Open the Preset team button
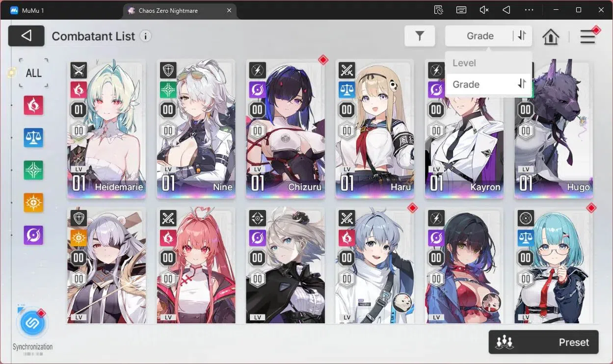 [x=543, y=342]
